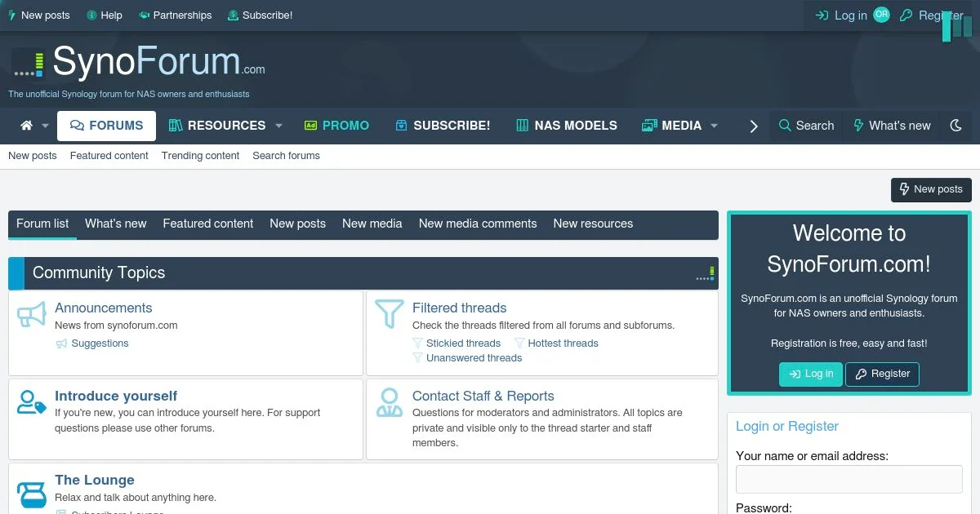980x514 pixels.
Task: Click the Announcements megaphone icon
Action: (x=32, y=316)
